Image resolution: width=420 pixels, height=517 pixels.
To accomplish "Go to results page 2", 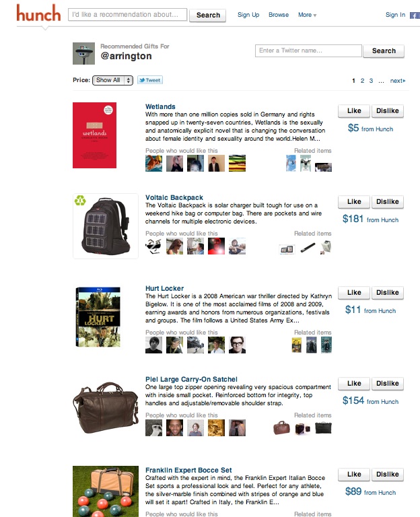I will (x=362, y=81).
